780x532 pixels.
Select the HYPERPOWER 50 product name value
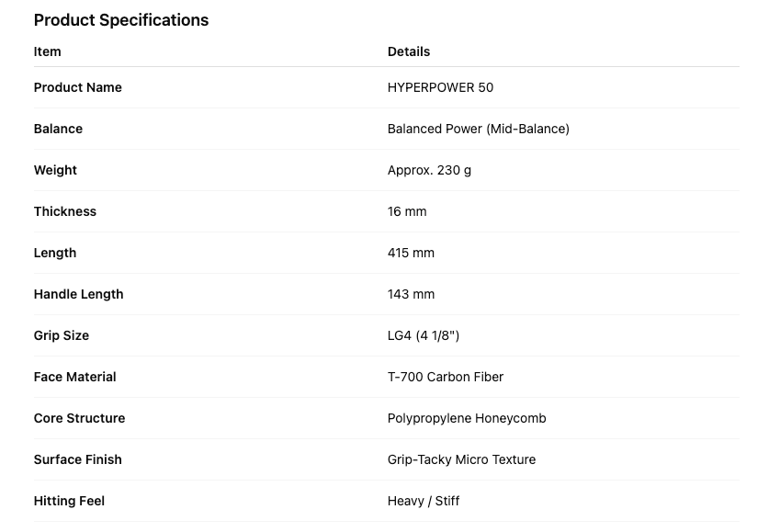[x=440, y=87]
